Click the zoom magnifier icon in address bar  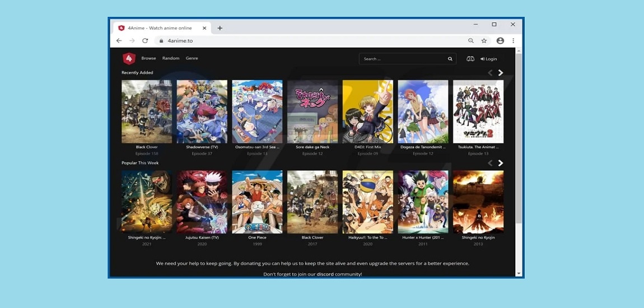pyautogui.click(x=470, y=41)
